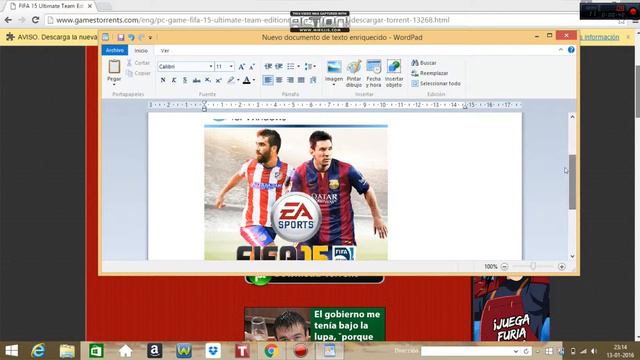Viewport: 640px width, 360px height.
Task: Toggle strikethrough abc formatting
Action: coord(196,80)
